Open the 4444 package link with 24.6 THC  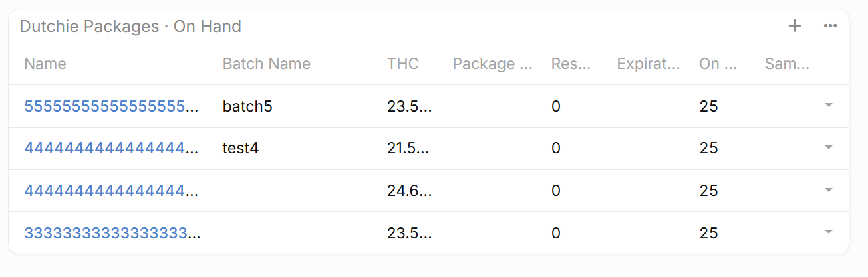coord(111,191)
